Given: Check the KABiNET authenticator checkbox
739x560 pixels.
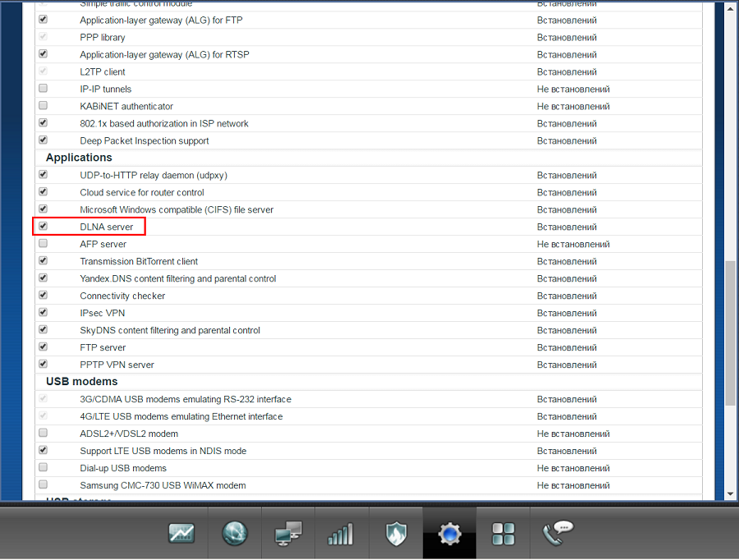Looking at the screenshot, I should point(43,106).
